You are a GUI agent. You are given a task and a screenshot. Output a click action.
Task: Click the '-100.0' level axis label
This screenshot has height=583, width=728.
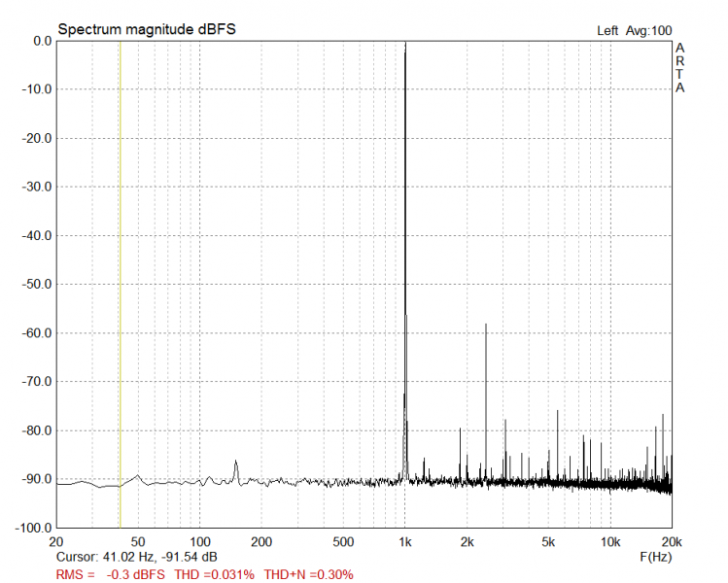tap(33, 528)
